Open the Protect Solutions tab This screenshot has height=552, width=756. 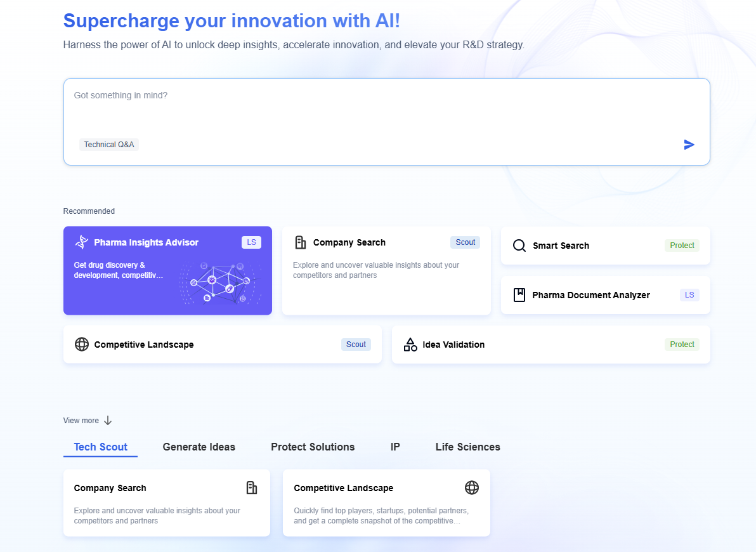point(313,447)
